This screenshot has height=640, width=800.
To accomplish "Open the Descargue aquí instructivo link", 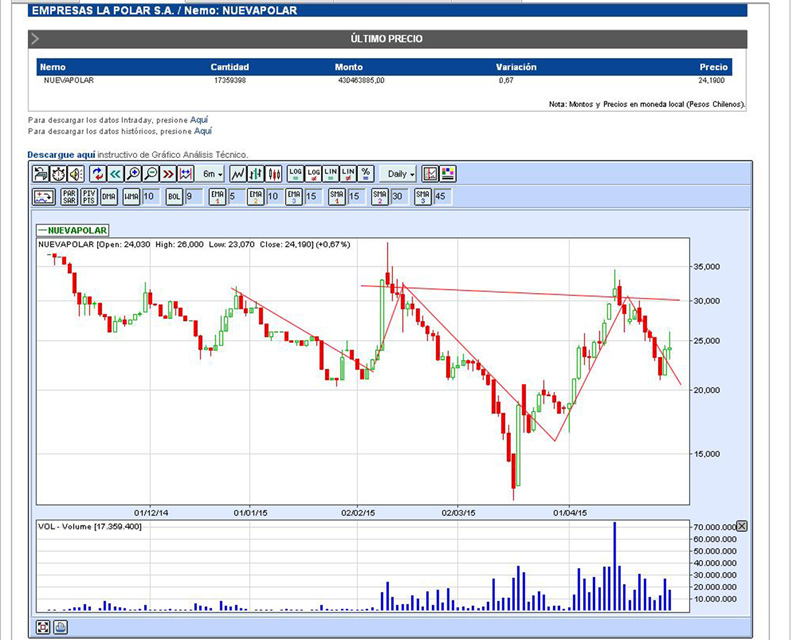I will point(61,155).
